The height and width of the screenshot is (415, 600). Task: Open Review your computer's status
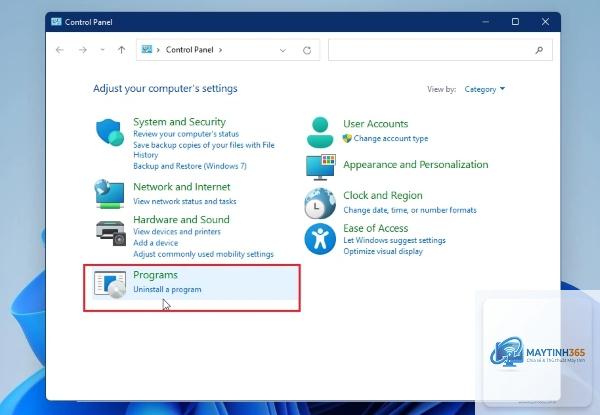[186, 134]
